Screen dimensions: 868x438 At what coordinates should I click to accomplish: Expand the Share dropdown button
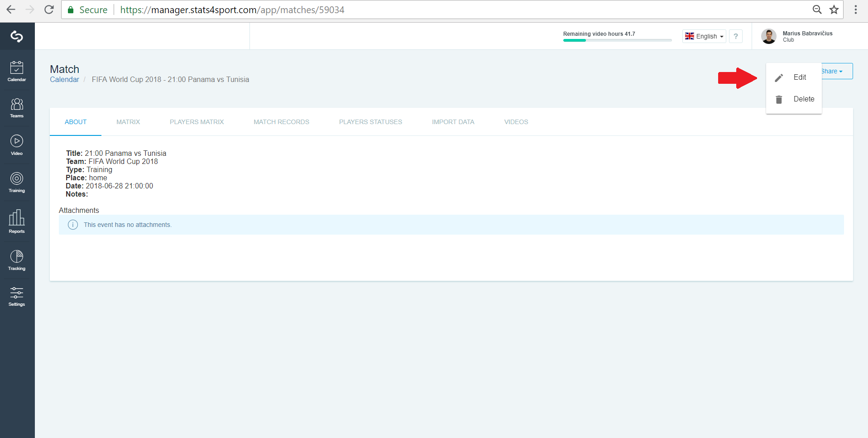[x=837, y=71]
